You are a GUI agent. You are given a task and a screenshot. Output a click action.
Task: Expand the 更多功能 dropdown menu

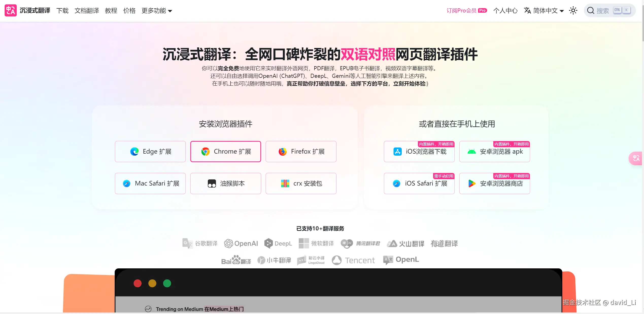157,11
